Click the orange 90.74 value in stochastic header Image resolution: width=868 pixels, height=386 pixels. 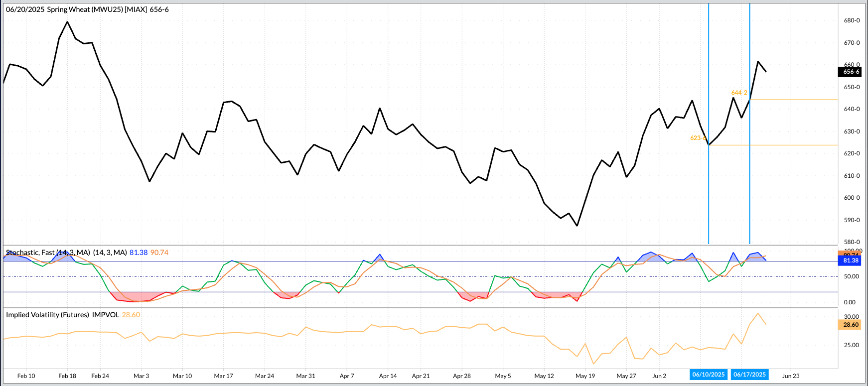coord(159,253)
